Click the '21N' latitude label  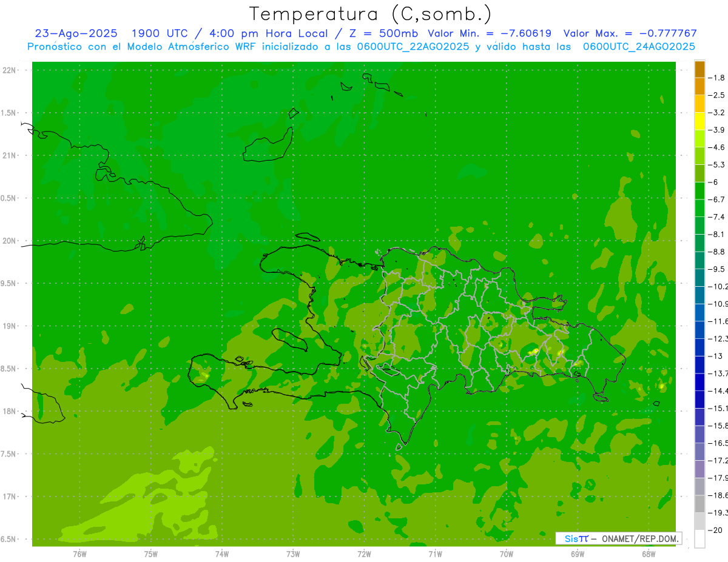[x=10, y=155]
